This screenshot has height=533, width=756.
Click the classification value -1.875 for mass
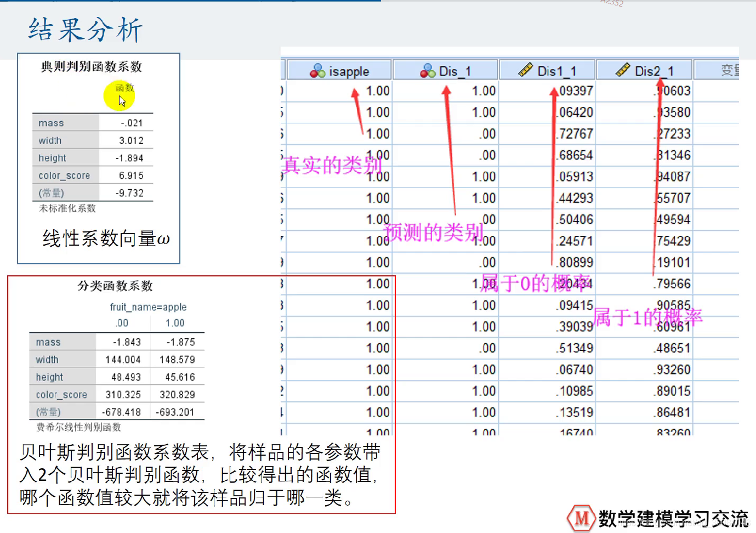[x=180, y=342]
